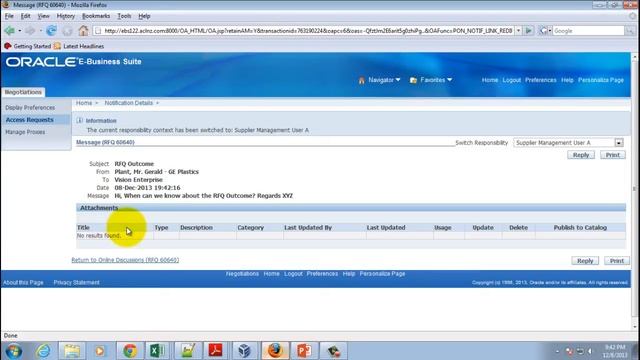Launch Internet Explorer from the taskbar
Image resolution: width=640 pixels, height=360 pixels.
click(x=43, y=351)
